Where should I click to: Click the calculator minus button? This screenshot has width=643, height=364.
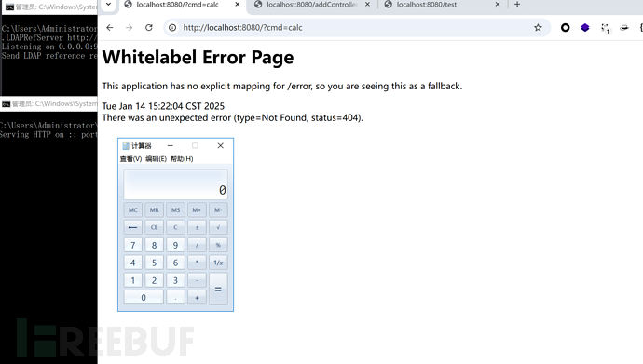[x=197, y=280]
